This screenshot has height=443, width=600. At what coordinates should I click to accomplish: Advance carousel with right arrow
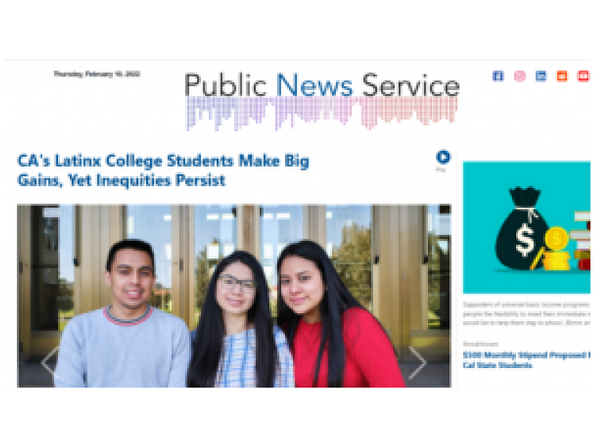point(417,362)
